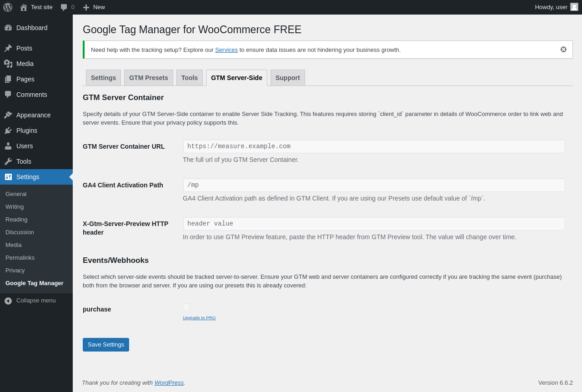Open the plugin's Tools tab

[x=190, y=78]
